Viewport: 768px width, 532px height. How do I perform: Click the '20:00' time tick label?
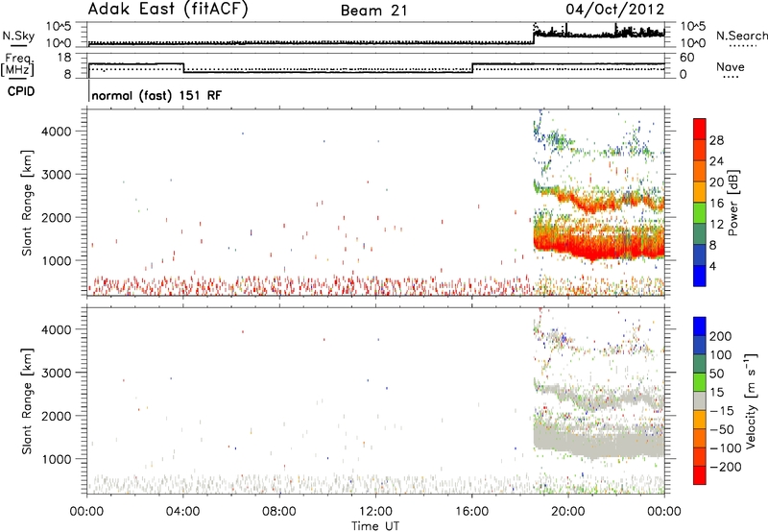(x=568, y=512)
